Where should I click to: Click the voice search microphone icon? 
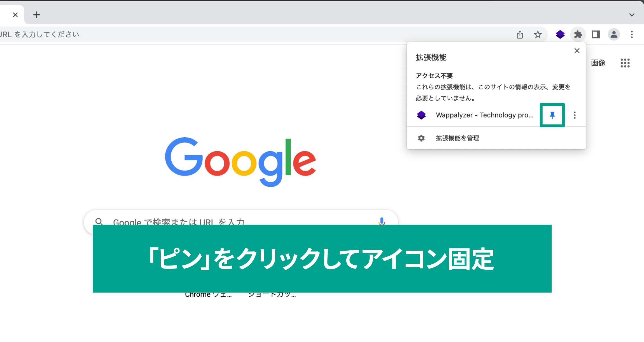381,221
